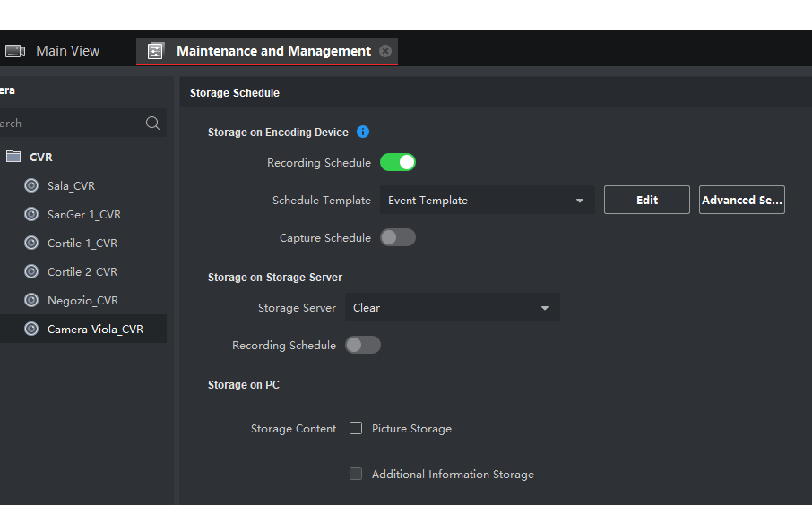Select Cortile 1_CVR in the camera list

[x=82, y=244]
